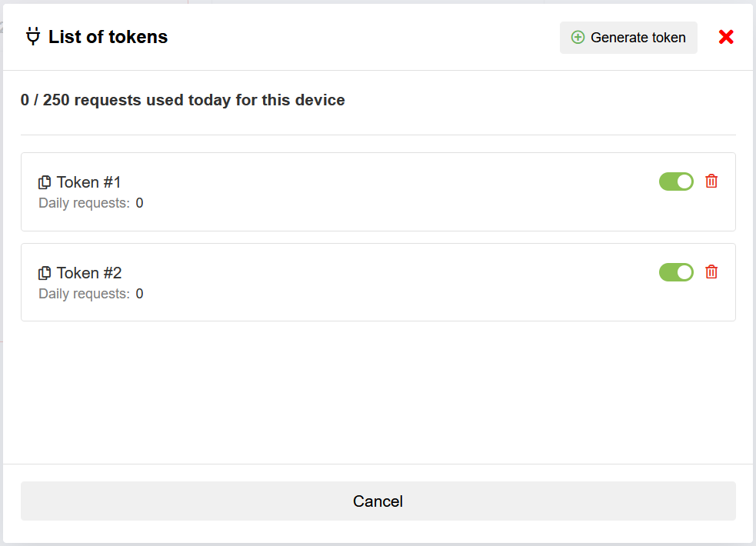Click the Daily requests count for Token #2
The image size is (756, 546).
click(140, 295)
